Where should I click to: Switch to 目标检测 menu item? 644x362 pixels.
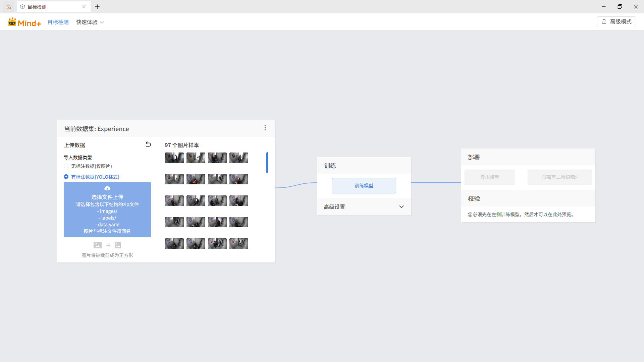click(x=58, y=22)
